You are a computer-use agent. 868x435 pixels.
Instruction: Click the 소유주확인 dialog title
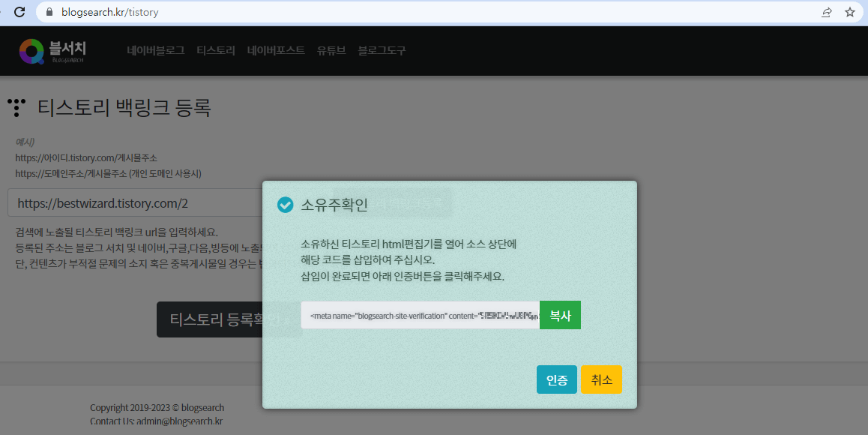(x=334, y=205)
